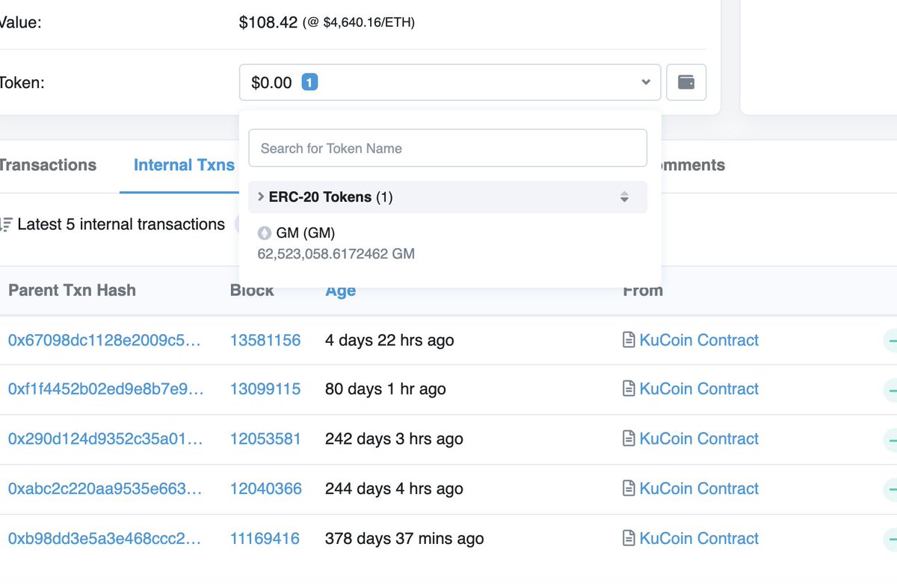Open block 13099115
This screenshot has width=897, height=588.
tap(265, 389)
